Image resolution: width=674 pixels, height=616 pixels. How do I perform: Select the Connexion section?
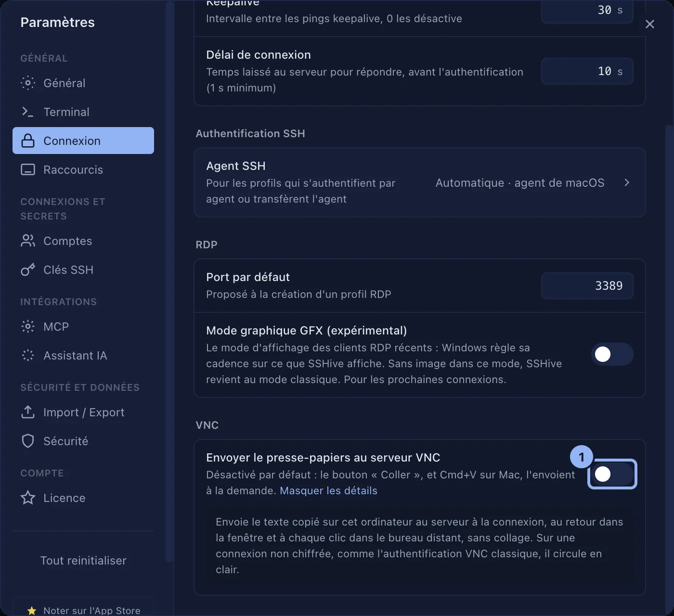click(83, 141)
